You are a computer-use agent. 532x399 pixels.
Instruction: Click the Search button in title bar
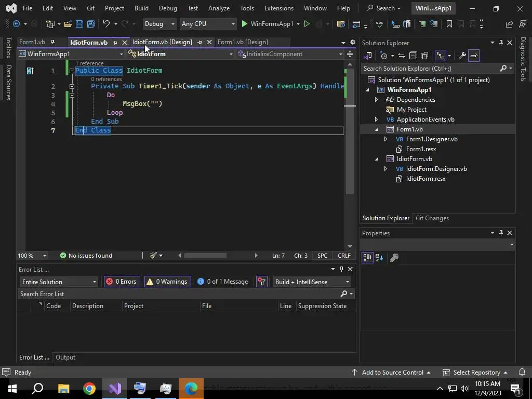tap(384, 8)
